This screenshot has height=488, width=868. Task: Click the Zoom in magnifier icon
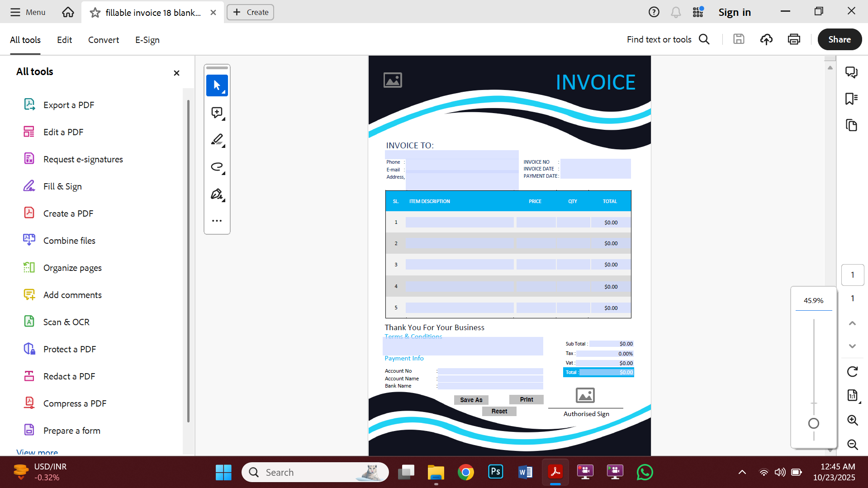[x=853, y=420]
